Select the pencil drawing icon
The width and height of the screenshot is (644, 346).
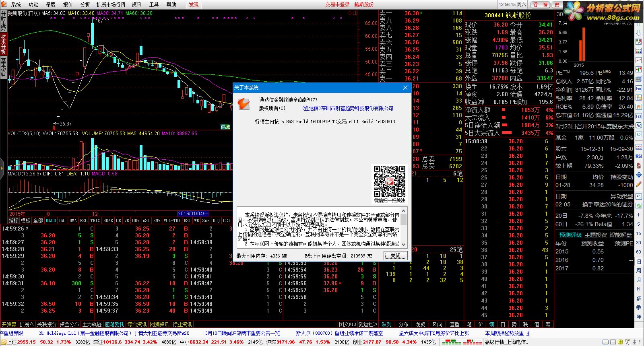pyautogui.click(x=639, y=184)
